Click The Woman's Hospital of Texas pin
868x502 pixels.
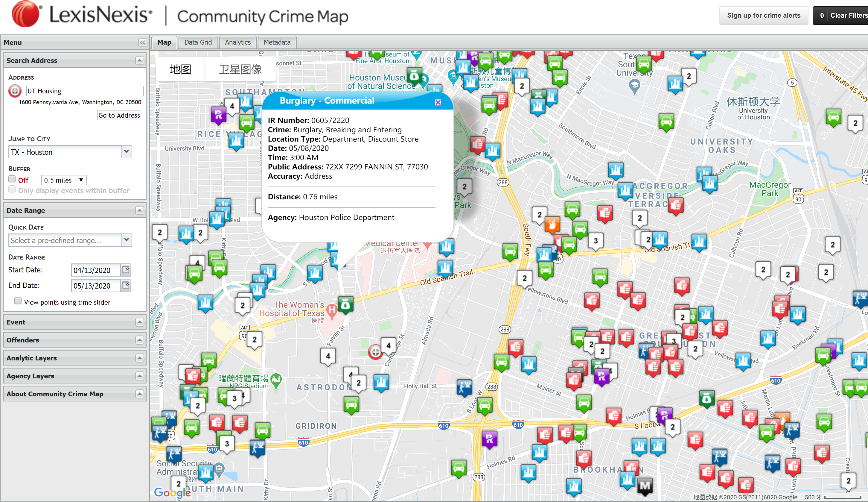coord(331,311)
